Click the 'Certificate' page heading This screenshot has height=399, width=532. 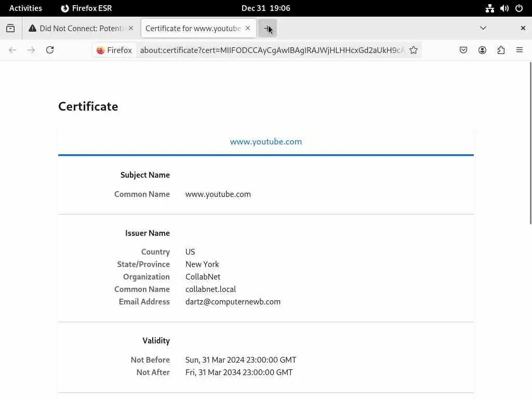[x=88, y=107]
